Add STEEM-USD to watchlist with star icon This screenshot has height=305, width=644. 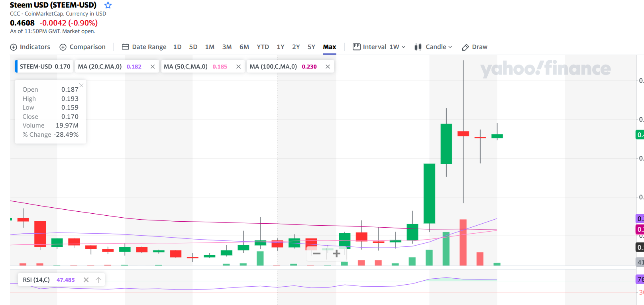click(x=108, y=5)
